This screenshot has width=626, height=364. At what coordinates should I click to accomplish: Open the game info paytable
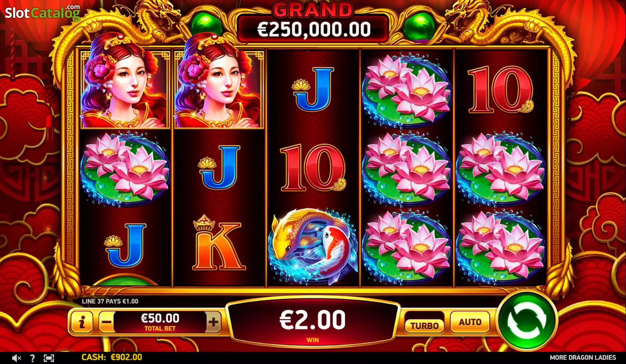82,322
